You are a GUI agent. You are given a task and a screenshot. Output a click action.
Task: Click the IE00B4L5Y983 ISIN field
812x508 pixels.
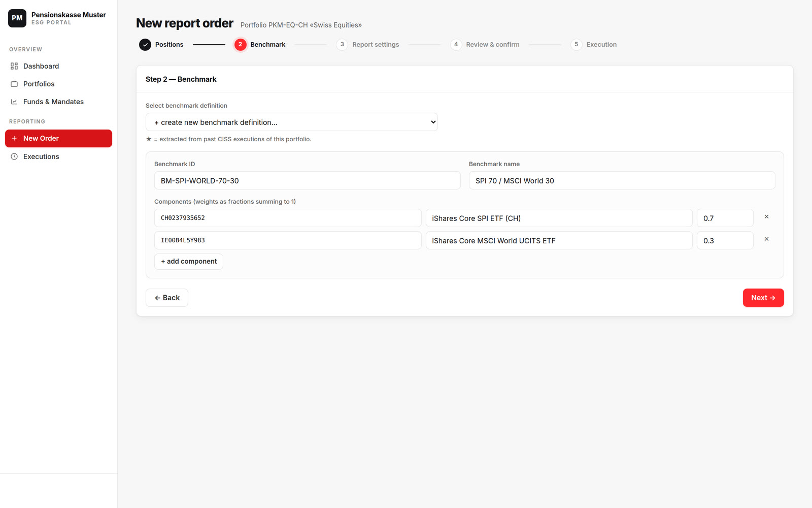click(x=288, y=240)
